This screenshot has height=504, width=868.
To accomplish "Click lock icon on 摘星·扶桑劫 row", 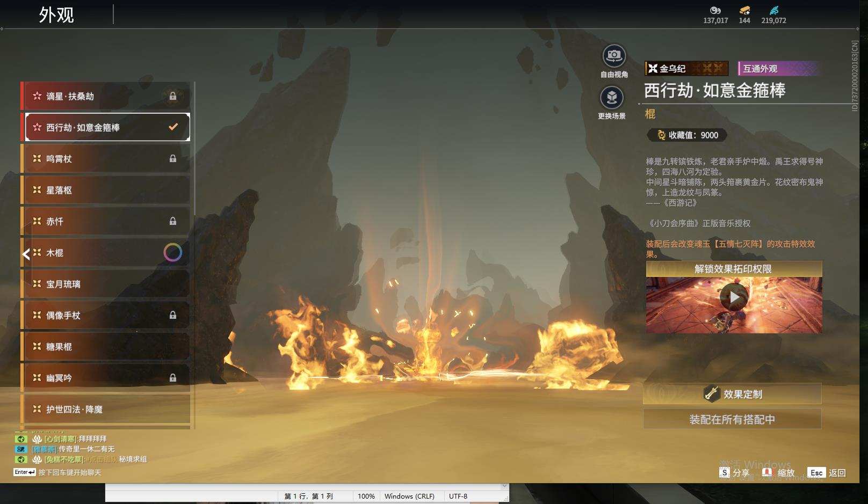I will point(173,96).
